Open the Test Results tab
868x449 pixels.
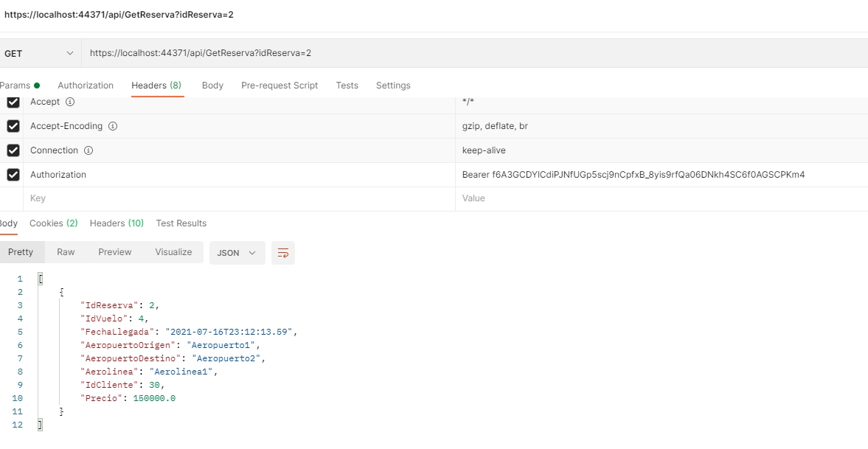coord(181,223)
